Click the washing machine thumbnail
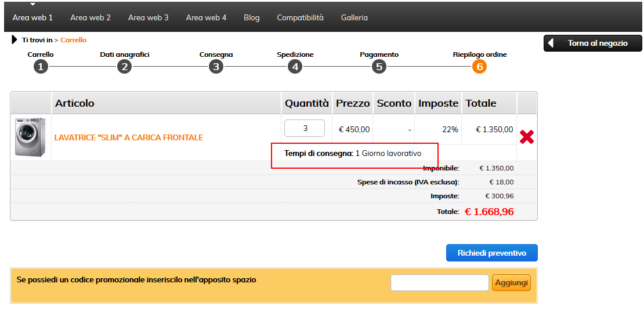 click(30, 137)
